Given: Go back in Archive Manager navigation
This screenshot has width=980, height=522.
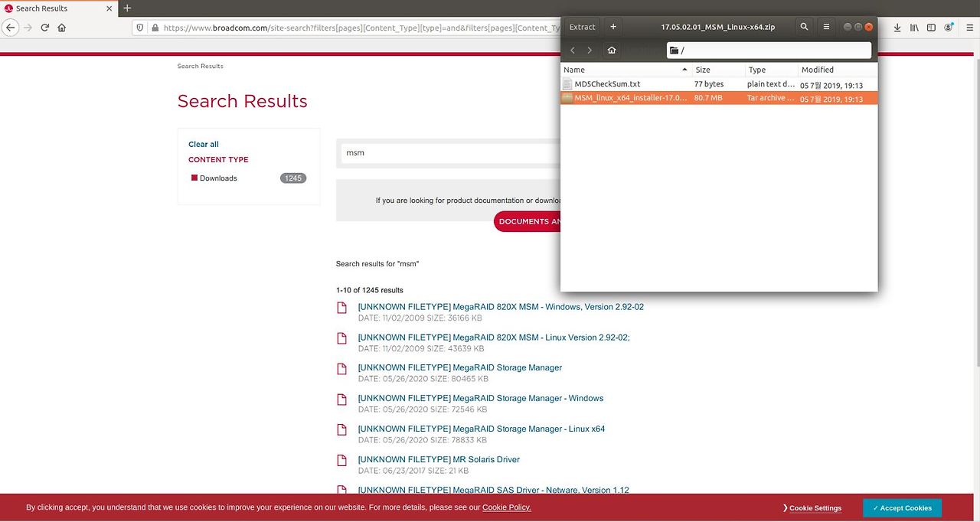Looking at the screenshot, I should click(x=573, y=51).
